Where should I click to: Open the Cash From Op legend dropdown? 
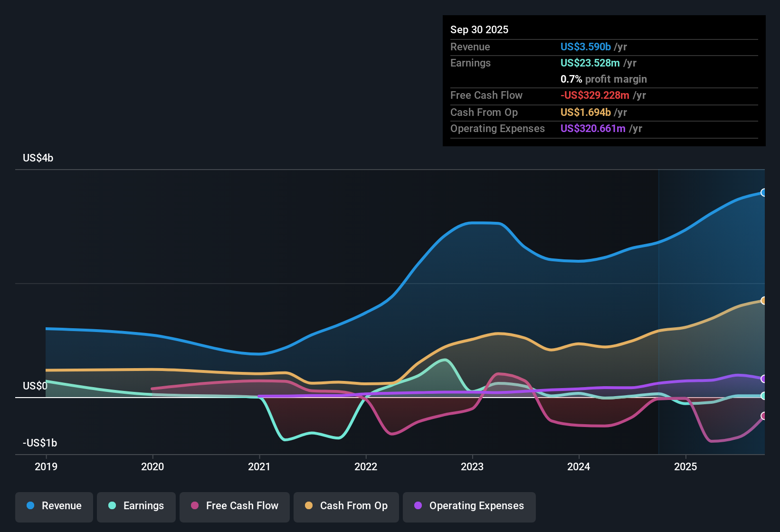coord(346,506)
